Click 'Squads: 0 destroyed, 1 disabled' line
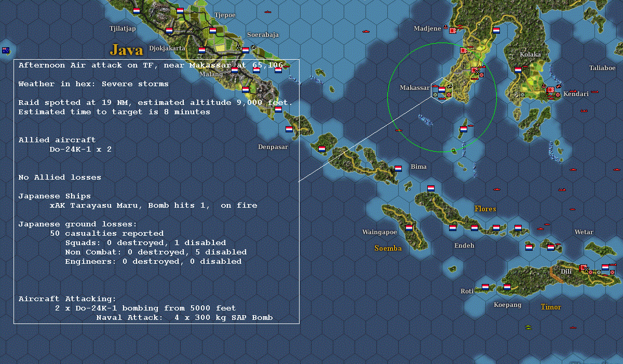Screen dimensions: 623x364 coord(145,242)
